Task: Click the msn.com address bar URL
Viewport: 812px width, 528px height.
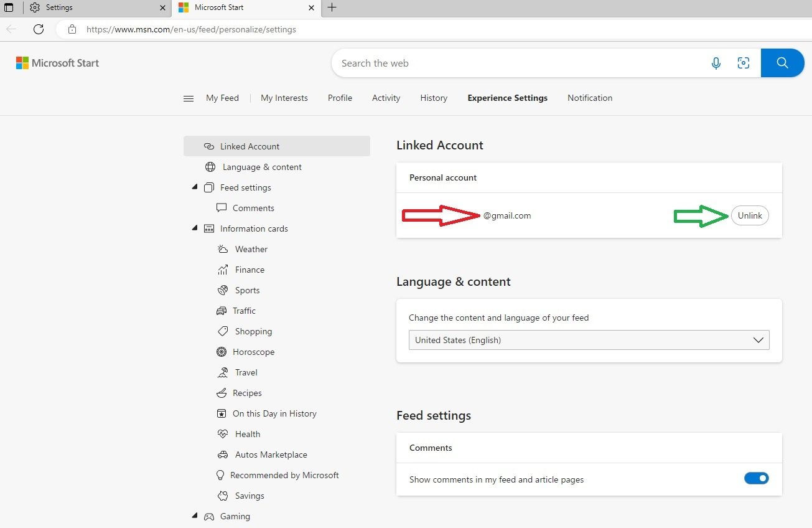Action: coord(191,29)
